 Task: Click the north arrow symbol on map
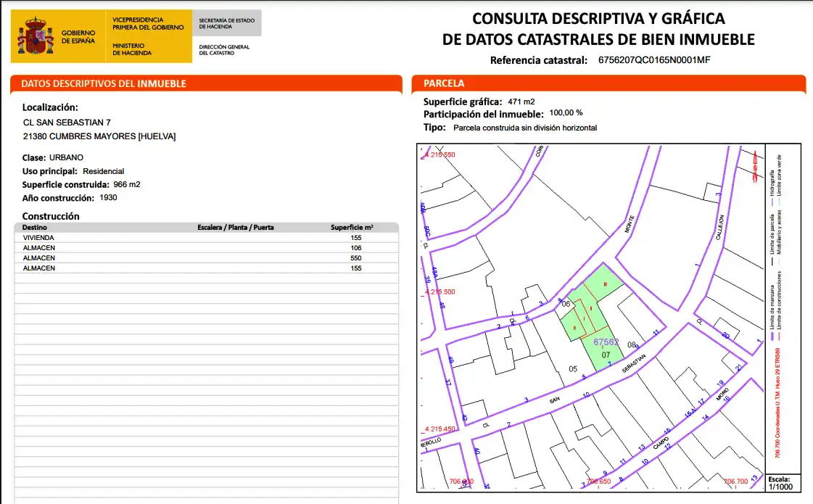click(x=756, y=166)
